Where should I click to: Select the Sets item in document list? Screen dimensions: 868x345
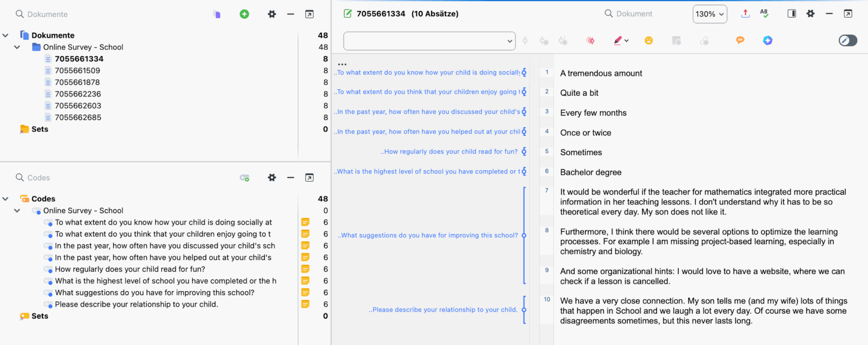click(39, 129)
